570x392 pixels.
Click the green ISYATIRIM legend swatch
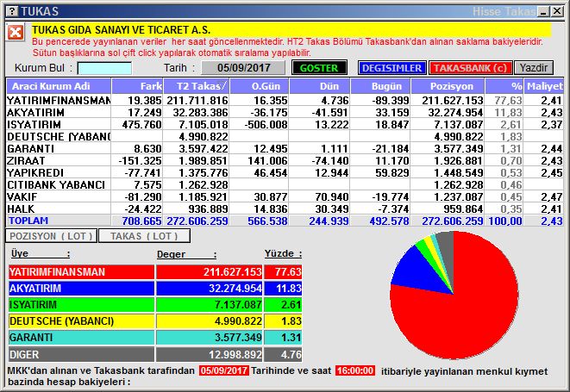pos(81,304)
